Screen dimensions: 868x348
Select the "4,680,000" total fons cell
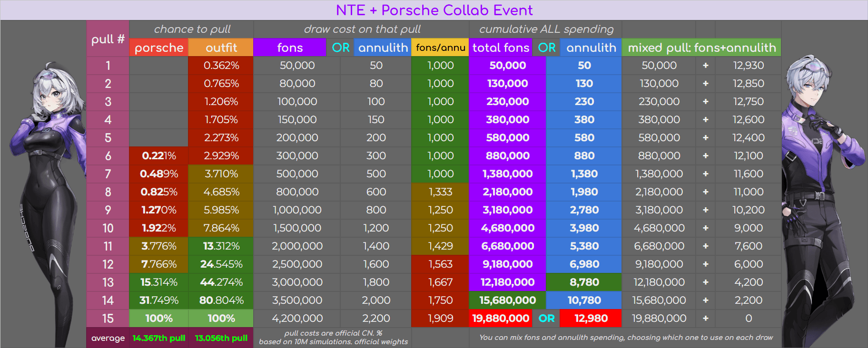pyautogui.click(x=508, y=228)
